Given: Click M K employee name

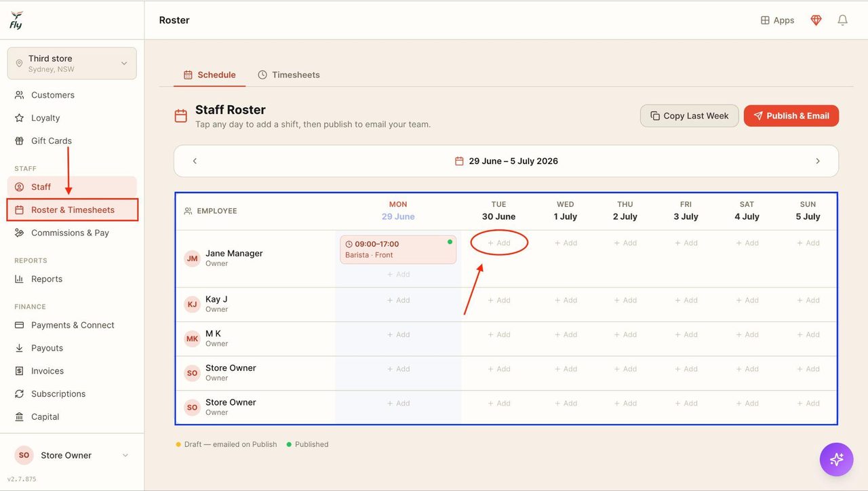Looking at the screenshot, I should 214,334.
